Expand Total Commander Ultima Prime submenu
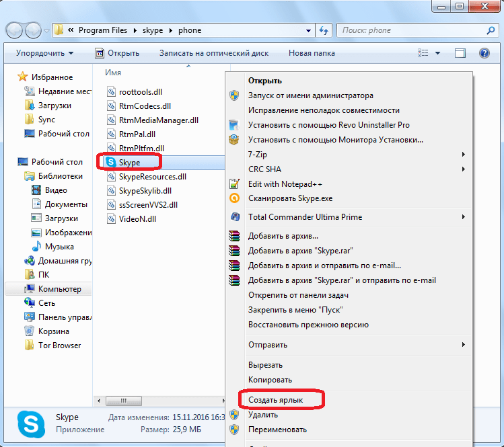 click(x=464, y=216)
